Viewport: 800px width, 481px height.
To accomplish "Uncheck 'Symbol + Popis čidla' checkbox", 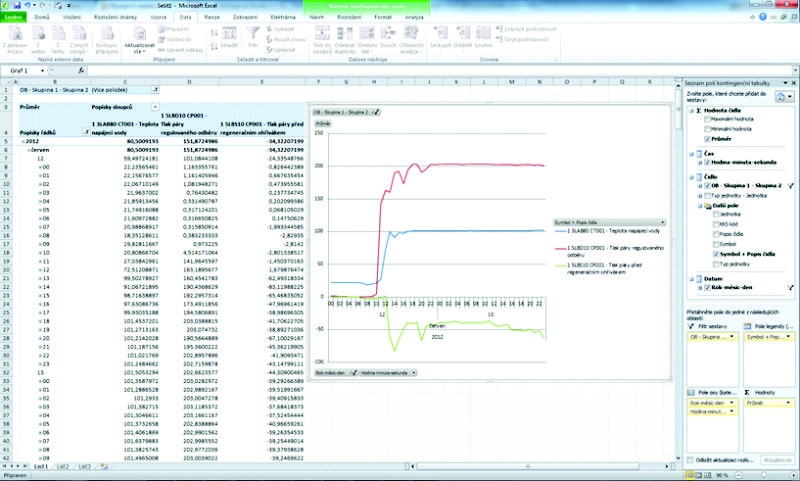I will click(x=716, y=254).
